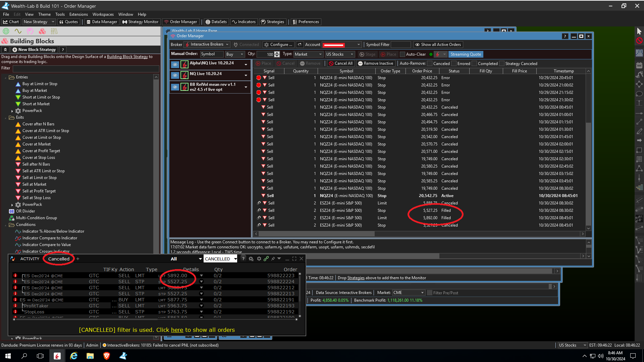Click the here link to show all orders
644x362 pixels.
point(177,330)
